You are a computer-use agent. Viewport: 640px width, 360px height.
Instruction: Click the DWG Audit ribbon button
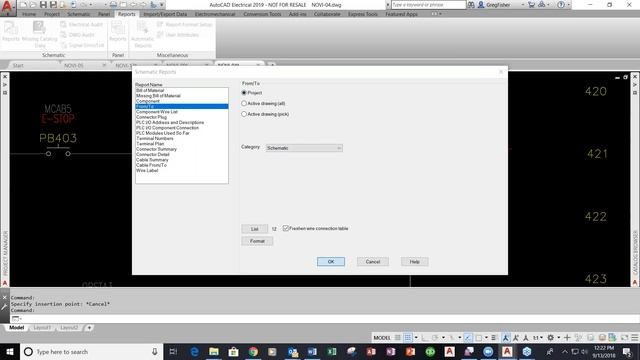[x=78, y=35]
